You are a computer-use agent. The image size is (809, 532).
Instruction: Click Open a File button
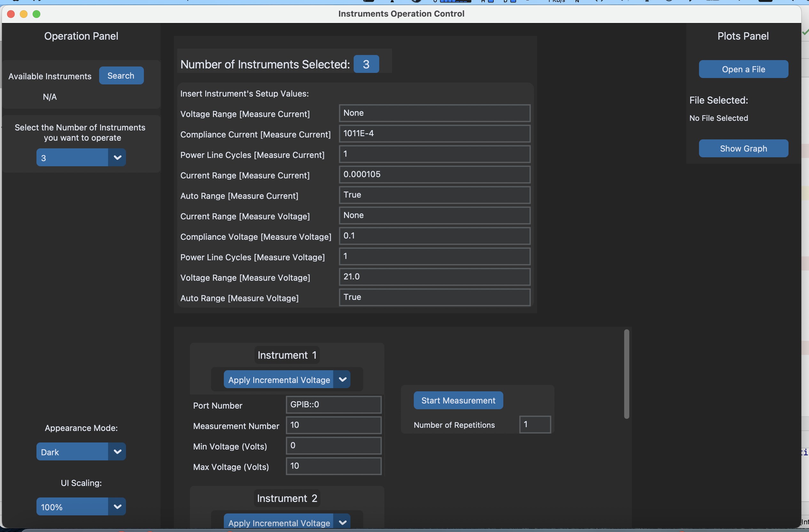[x=743, y=69]
